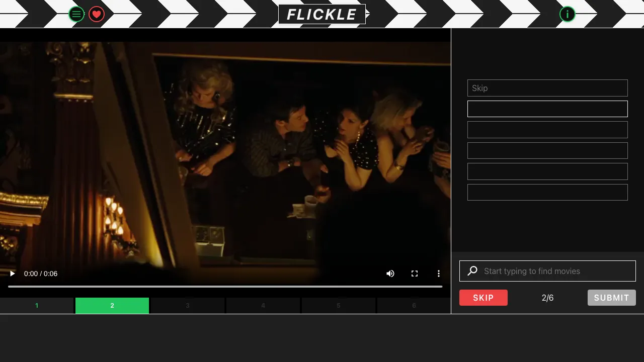Screen dimensions: 644x362
Task: Select clip tab 1
Action: coord(37,306)
